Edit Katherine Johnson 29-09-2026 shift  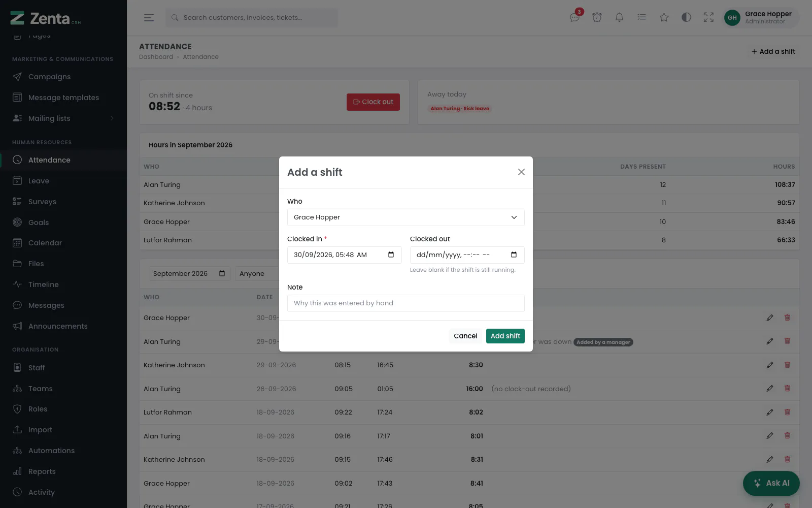pyautogui.click(x=770, y=365)
